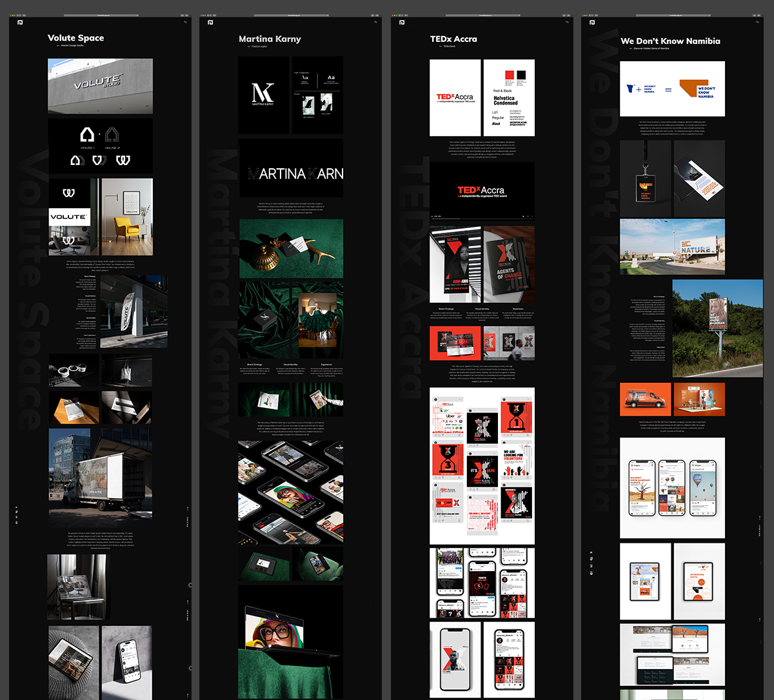Click the "Fashion stylist" subtitle
This screenshot has width=774, height=700.
click(259, 46)
